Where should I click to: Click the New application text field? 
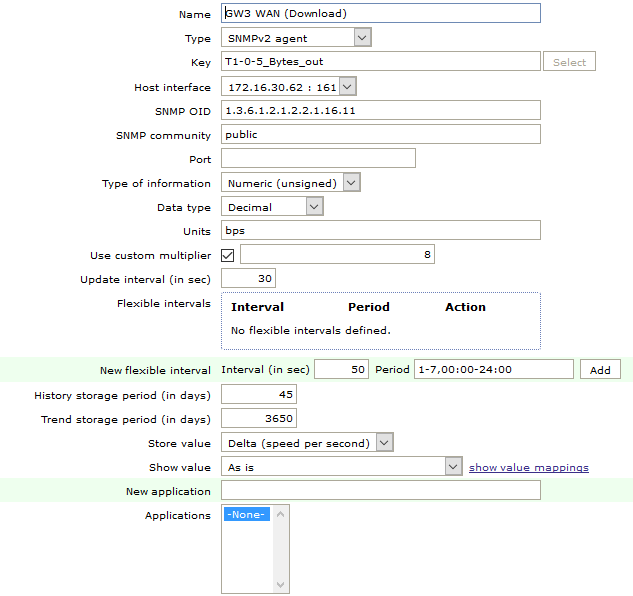click(380, 490)
